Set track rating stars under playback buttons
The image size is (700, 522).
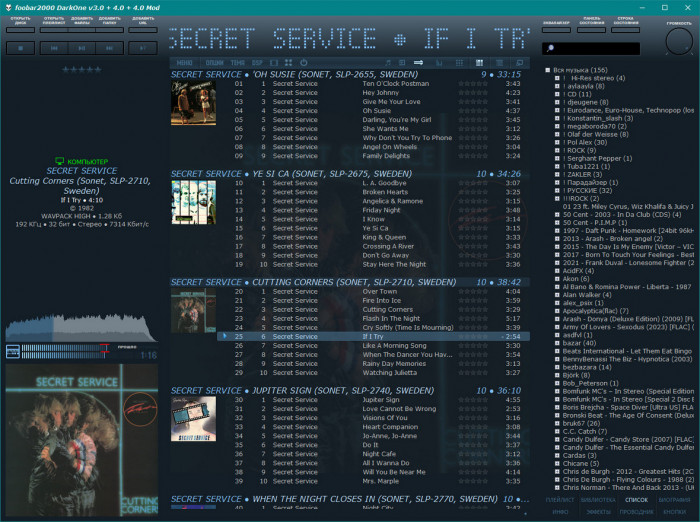82,69
